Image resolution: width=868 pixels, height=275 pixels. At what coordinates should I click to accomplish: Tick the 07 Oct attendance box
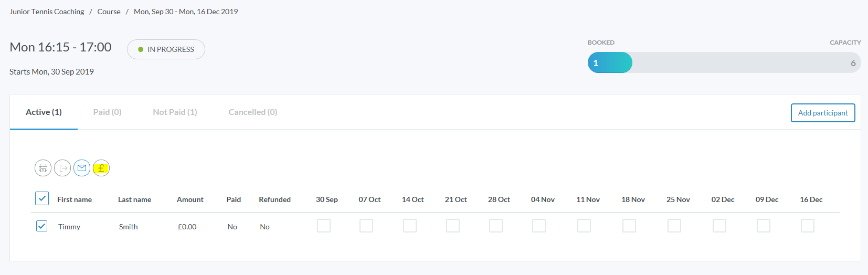[366, 226]
